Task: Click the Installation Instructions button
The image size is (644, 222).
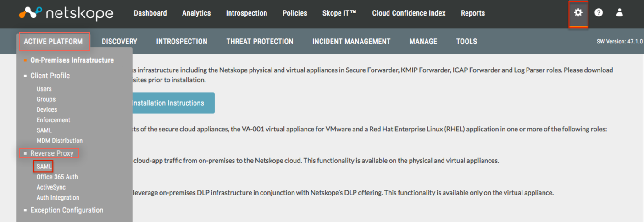Action: (x=168, y=103)
